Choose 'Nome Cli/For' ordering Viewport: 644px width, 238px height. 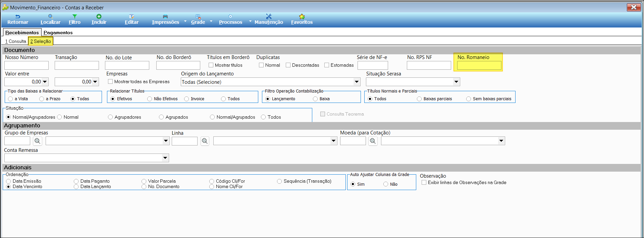pos(212,187)
